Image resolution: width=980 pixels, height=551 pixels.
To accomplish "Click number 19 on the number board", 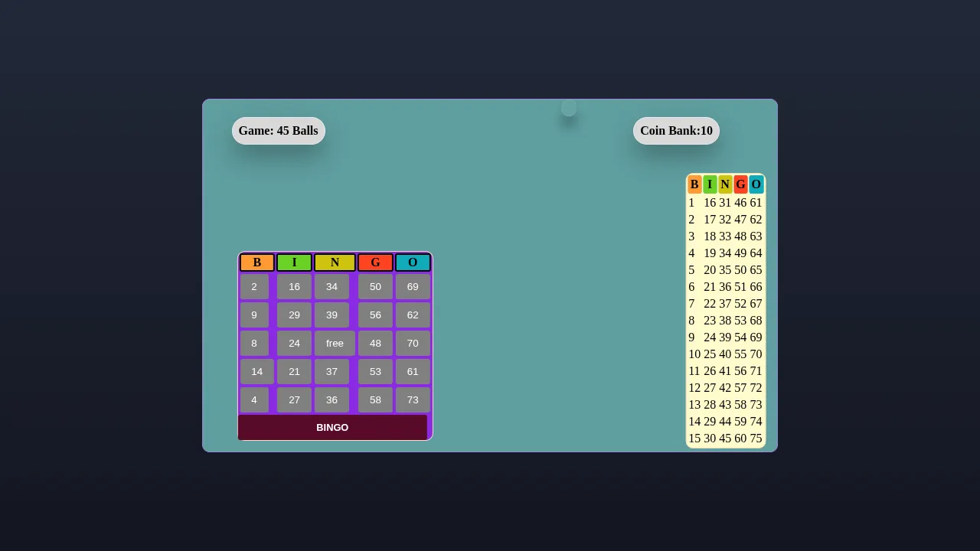I will pyautogui.click(x=710, y=253).
